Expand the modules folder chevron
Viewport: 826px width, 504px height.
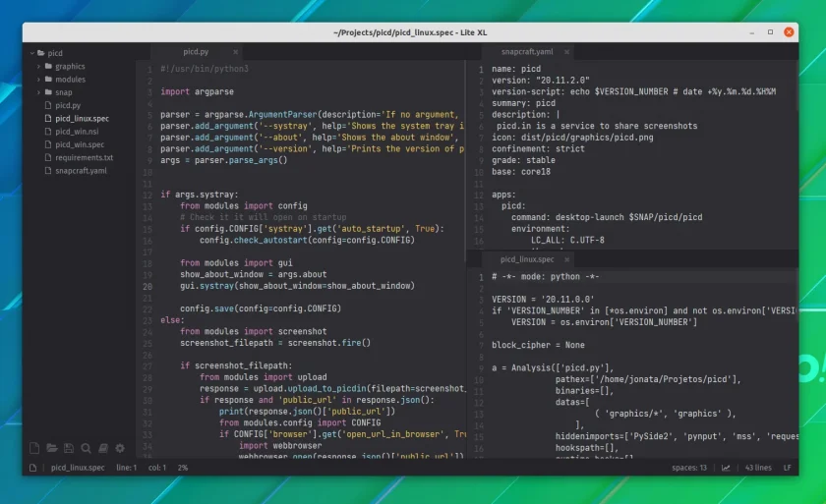[38, 80]
